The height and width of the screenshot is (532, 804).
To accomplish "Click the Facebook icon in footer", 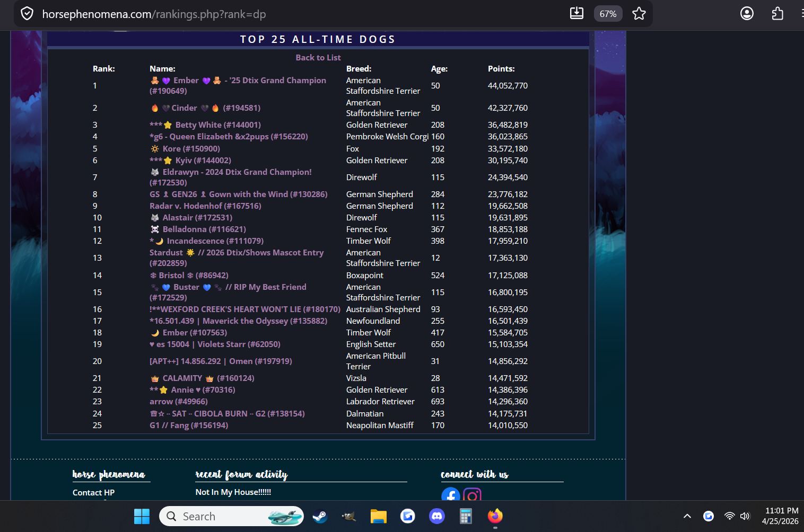I will pyautogui.click(x=451, y=494).
